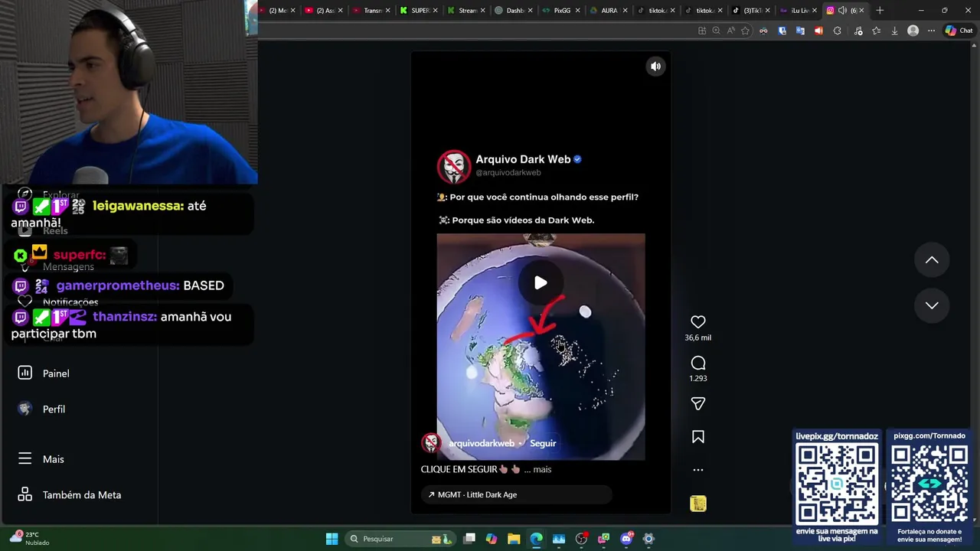This screenshot has height=551, width=980.
Task: Open the Mais menu in sidebar
Action: click(x=54, y=459)
